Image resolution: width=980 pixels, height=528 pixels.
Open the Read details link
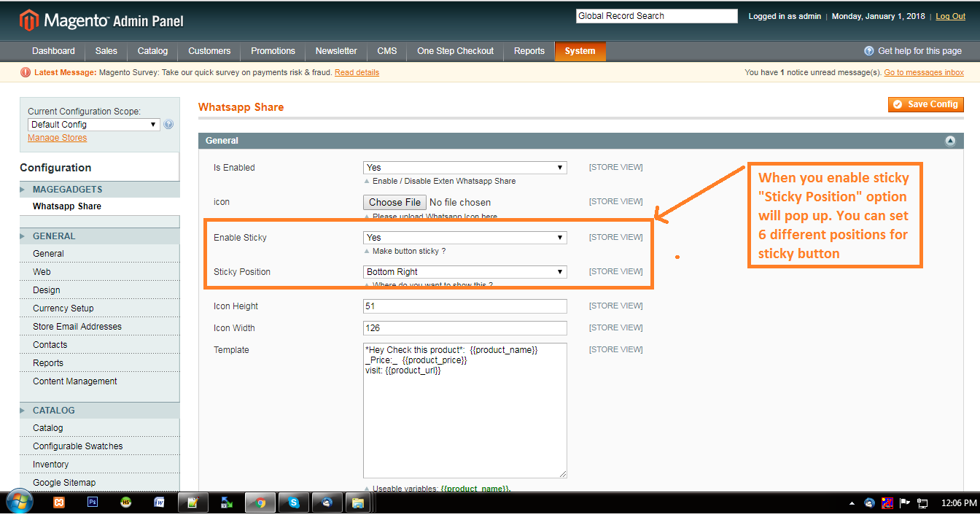[x=357, y=72]
